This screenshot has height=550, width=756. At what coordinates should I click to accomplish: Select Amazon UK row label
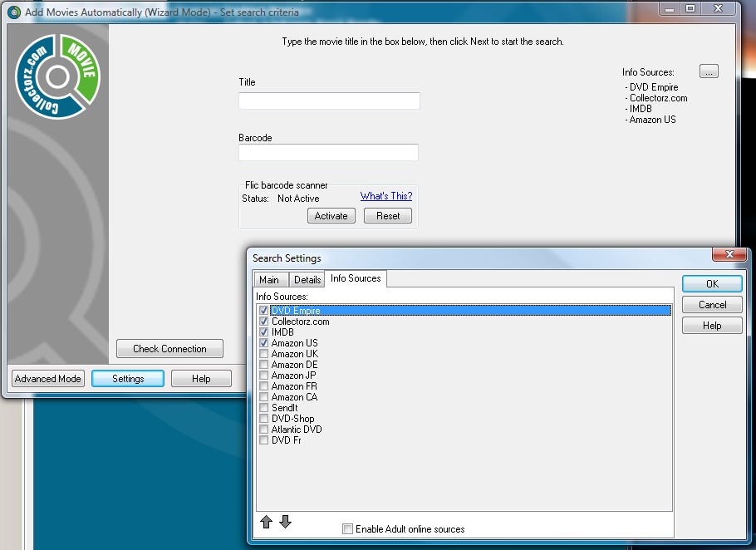tap(295, 353)
